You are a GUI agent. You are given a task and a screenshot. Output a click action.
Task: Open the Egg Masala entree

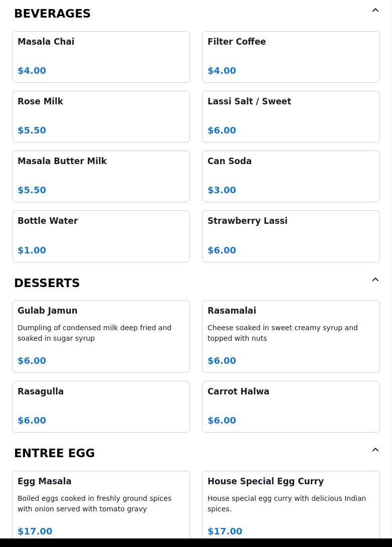(x=101, y=505)
